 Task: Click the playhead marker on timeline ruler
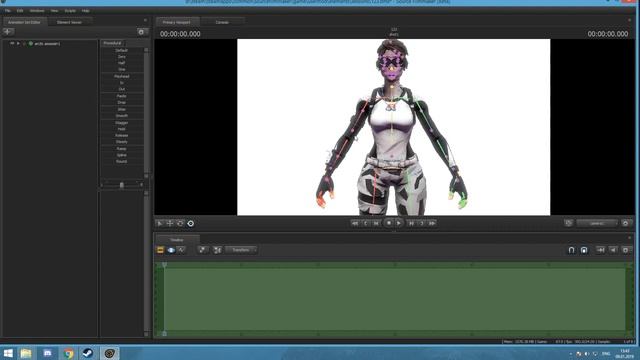[164, 265]
